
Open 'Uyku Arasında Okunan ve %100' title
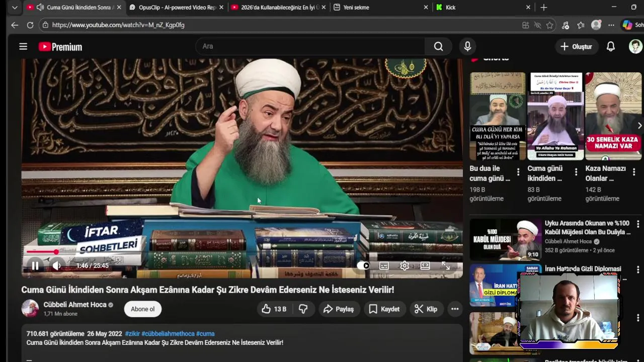tap(588, 228)
